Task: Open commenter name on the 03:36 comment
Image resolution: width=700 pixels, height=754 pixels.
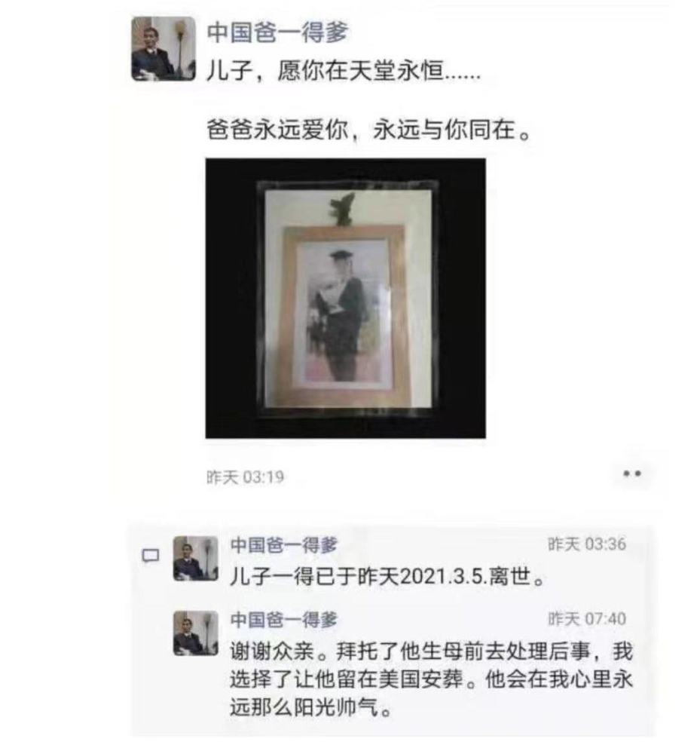Action: click(x=284, y=545)
